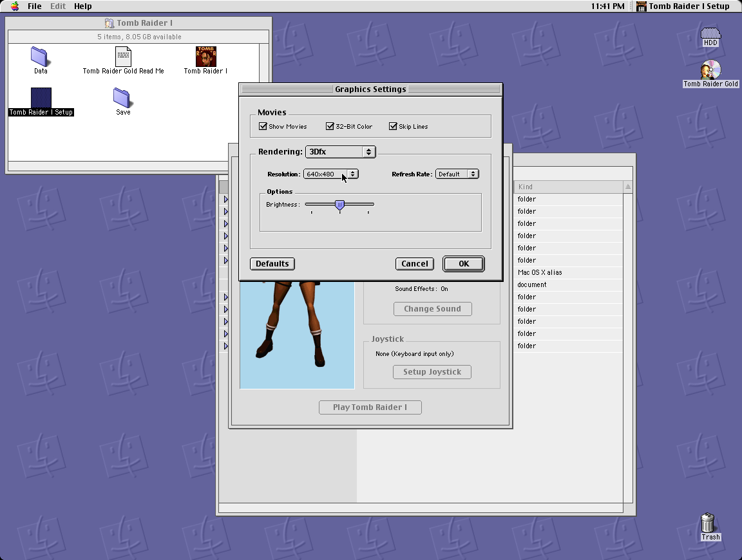Click the Kind column header
This screenshot has height=560, width=742.
(568, 187)
